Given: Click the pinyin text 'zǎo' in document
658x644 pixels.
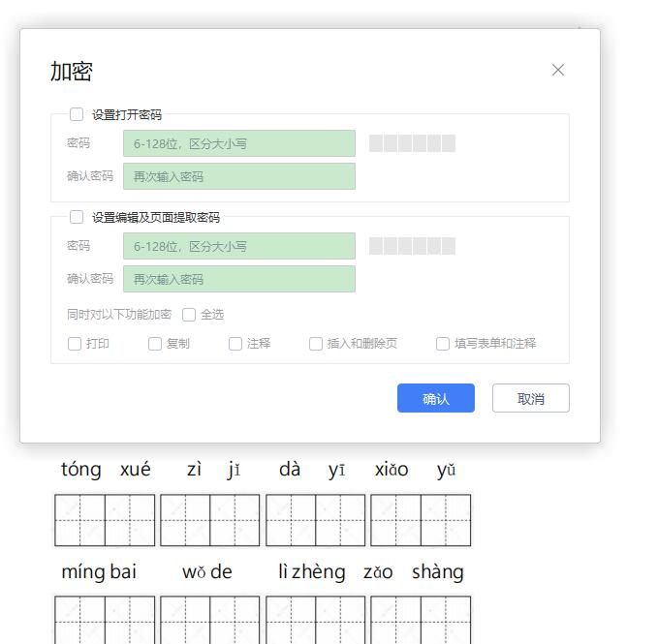Looking at the screenshot, I should click(378, 572).
